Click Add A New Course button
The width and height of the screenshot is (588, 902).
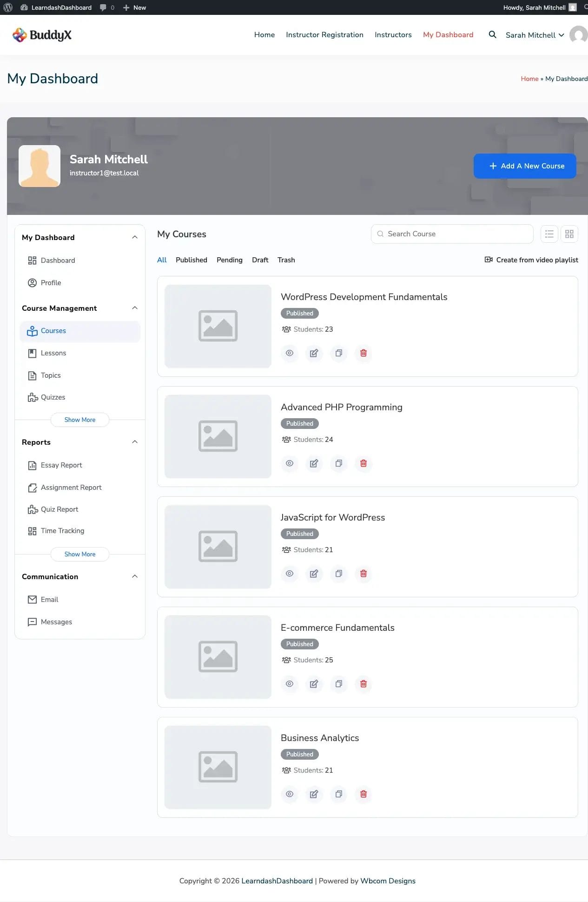(x=525, y=166)
